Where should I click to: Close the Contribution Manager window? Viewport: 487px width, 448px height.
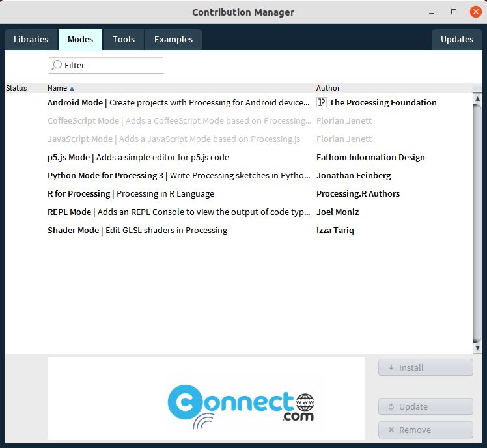pyautogui.click(x=475, y=12)
